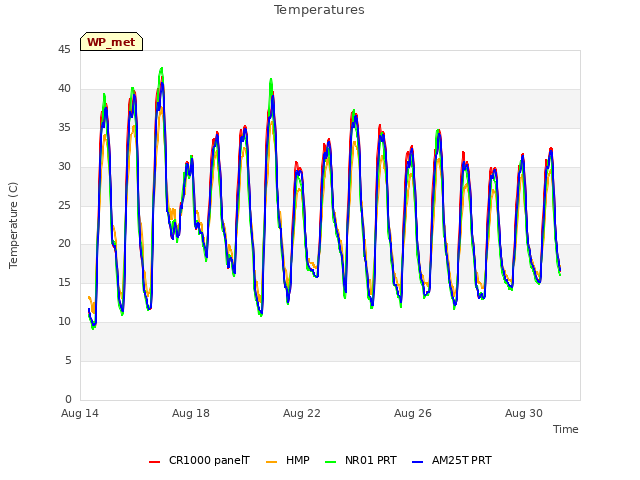The width and height of the screenshot is (640, 480).
Task: Click the Aug 30 tick label
Action: click(x=524, y=413)
